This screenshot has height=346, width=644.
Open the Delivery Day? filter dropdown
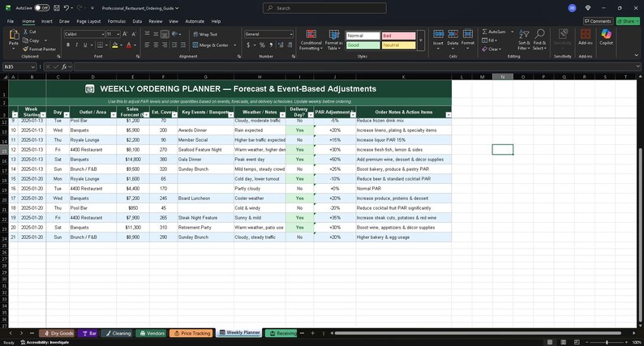coord(311,115)
